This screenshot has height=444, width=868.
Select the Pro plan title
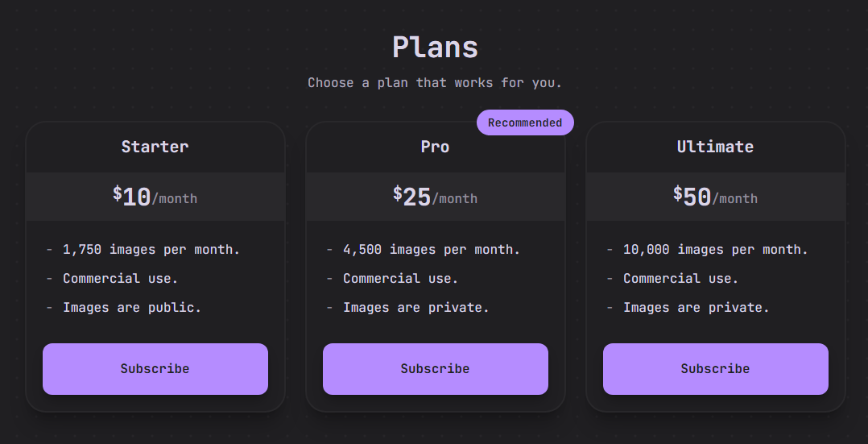[436, 147]
